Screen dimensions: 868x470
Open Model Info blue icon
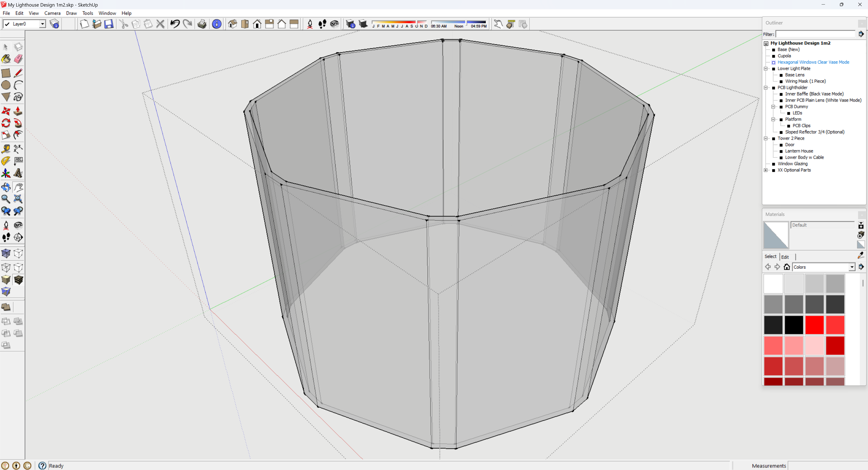(217, 24)
